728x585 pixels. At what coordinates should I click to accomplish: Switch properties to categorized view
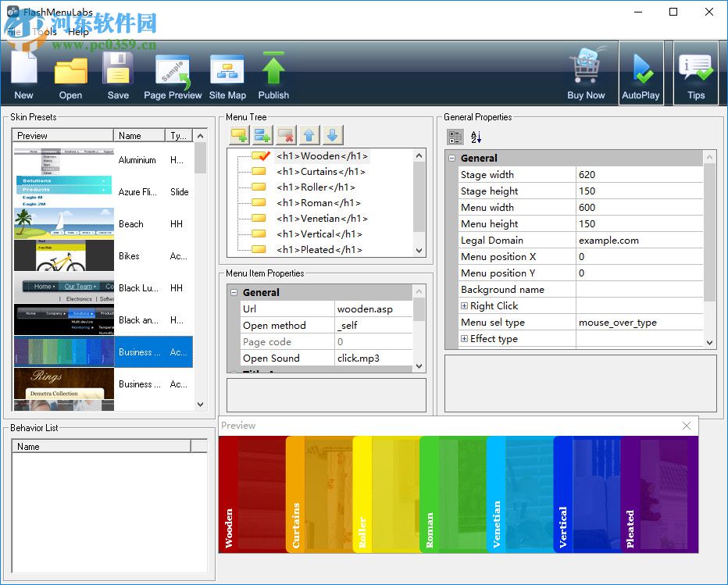(x=455, y=137)
